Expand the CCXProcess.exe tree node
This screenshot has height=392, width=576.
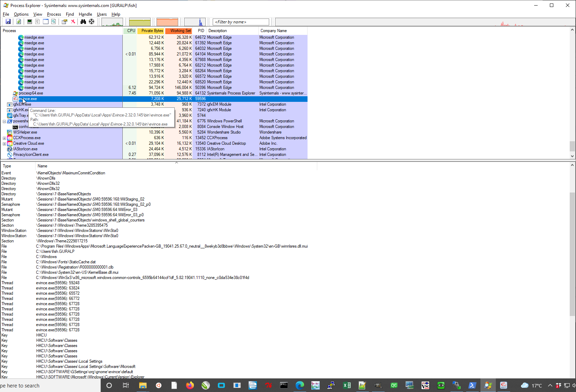tap(4, 138)
